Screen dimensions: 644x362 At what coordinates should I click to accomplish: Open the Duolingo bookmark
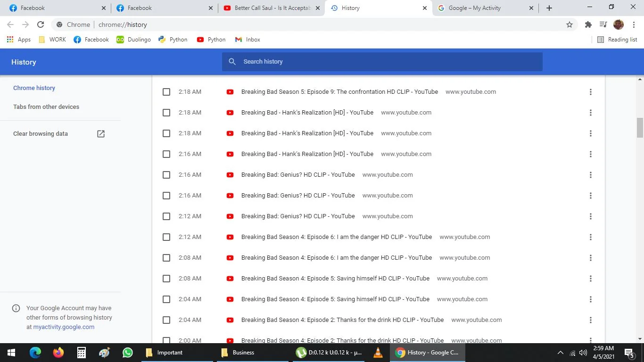pos(134,40)
